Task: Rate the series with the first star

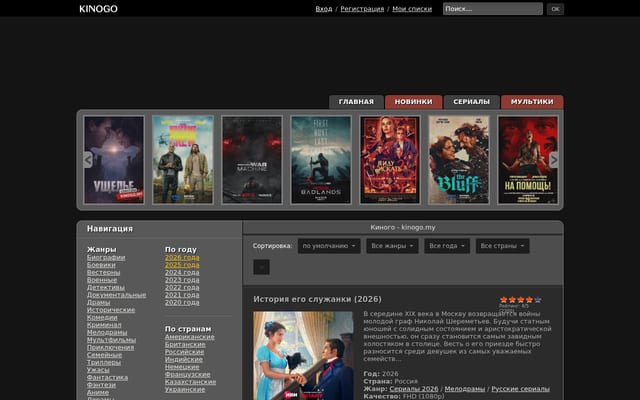Action: click(504, 300)
